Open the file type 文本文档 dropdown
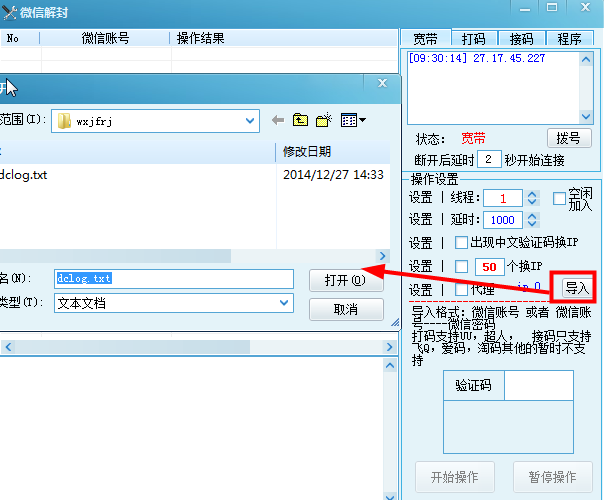The height and width of the screenshot is (500, 604). click(284, 303)
